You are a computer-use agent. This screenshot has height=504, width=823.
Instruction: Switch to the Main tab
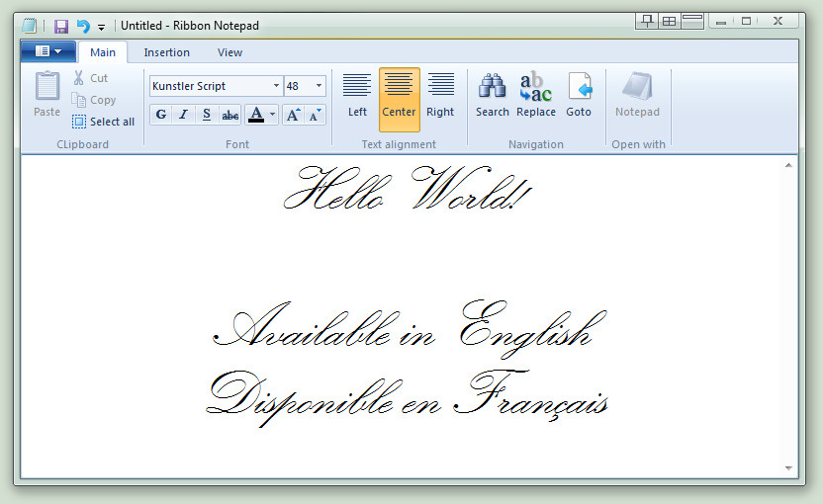click(x=102, y=52)
